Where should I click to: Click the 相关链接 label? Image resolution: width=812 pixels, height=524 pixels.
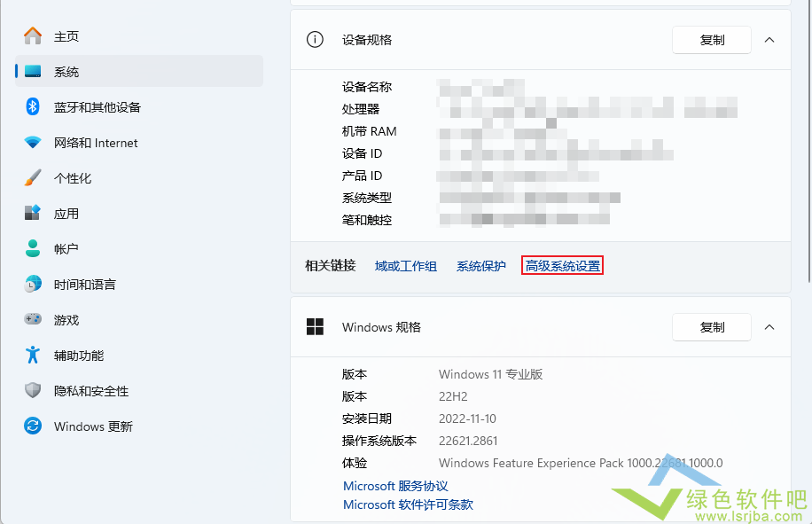pyautogui.click(x=331, y=266)
